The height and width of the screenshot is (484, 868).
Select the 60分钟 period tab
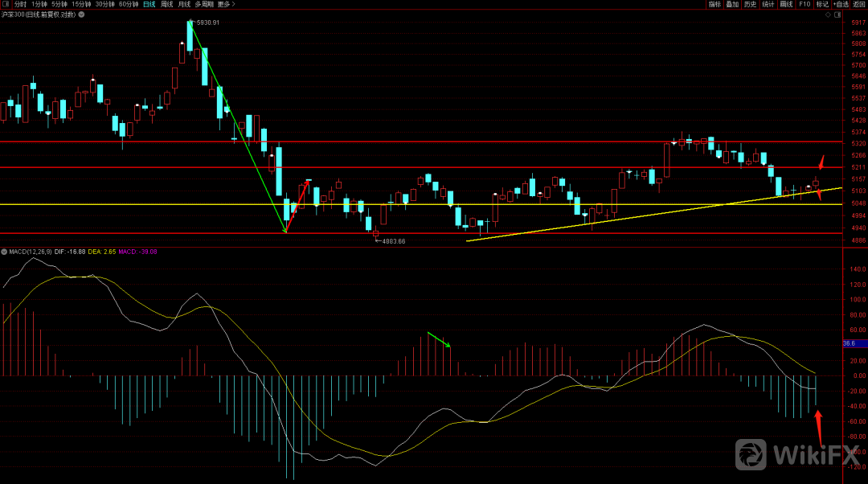(x=128, y=4)
